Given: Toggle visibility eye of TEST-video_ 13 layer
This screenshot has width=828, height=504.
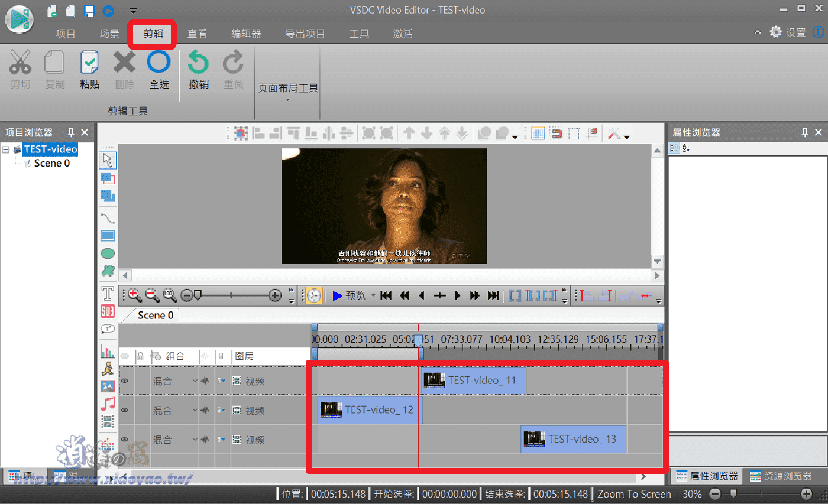Looking at the screenshot, I should pos(125,440).
